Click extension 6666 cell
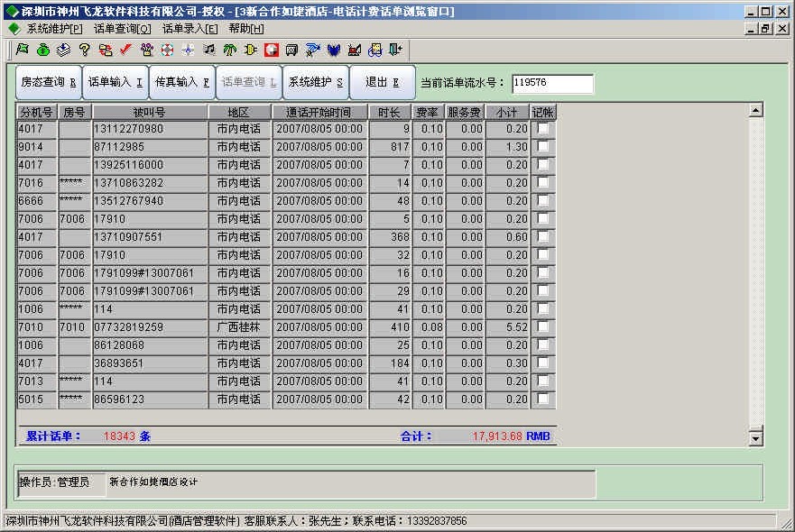 click(x=37, y=201)
